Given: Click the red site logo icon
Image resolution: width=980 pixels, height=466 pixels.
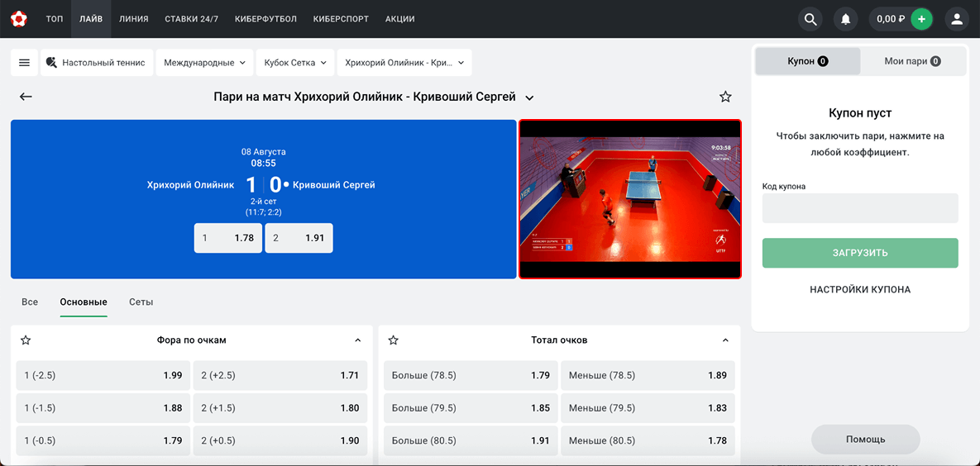Looking at the screenshot, I should click(18, 18).
